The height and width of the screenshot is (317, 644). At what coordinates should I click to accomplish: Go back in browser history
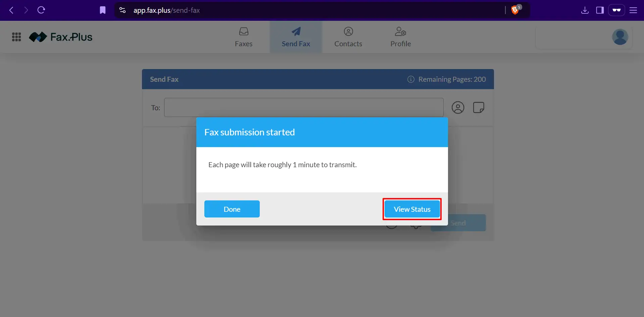coord(11,10)
